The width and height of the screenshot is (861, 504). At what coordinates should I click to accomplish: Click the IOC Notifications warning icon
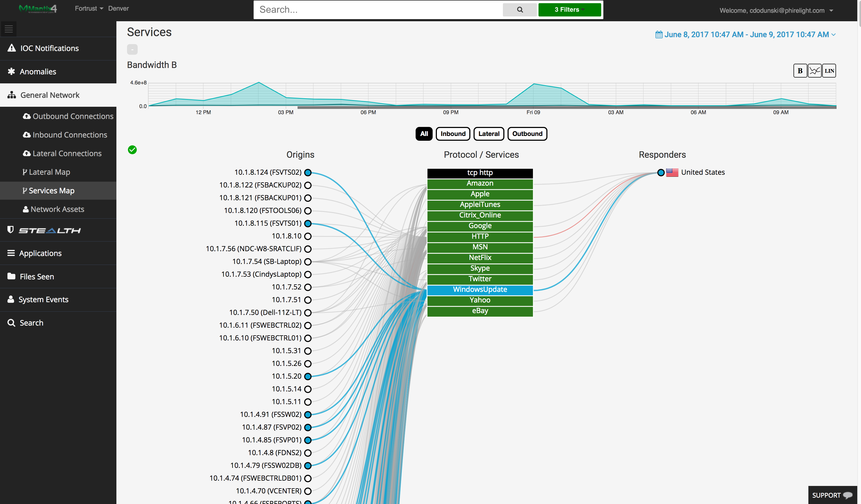(x=12, y=48)
